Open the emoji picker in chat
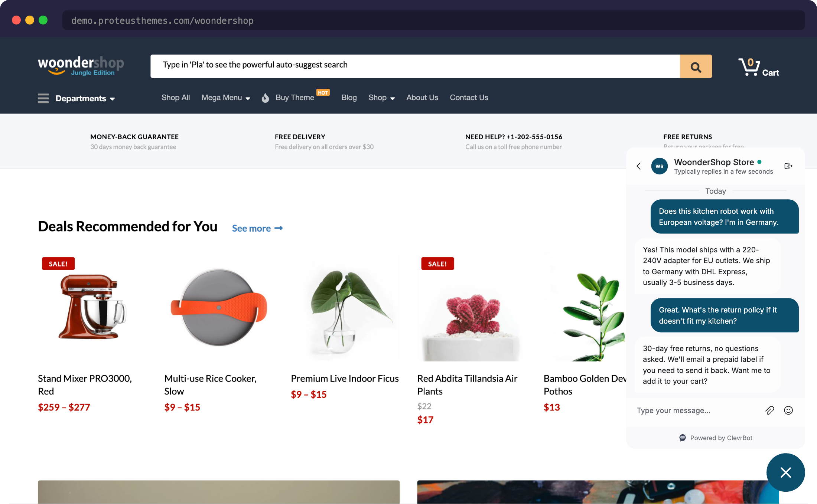The height and width of the screenshot is (504, 817). [x=788, y=410]
